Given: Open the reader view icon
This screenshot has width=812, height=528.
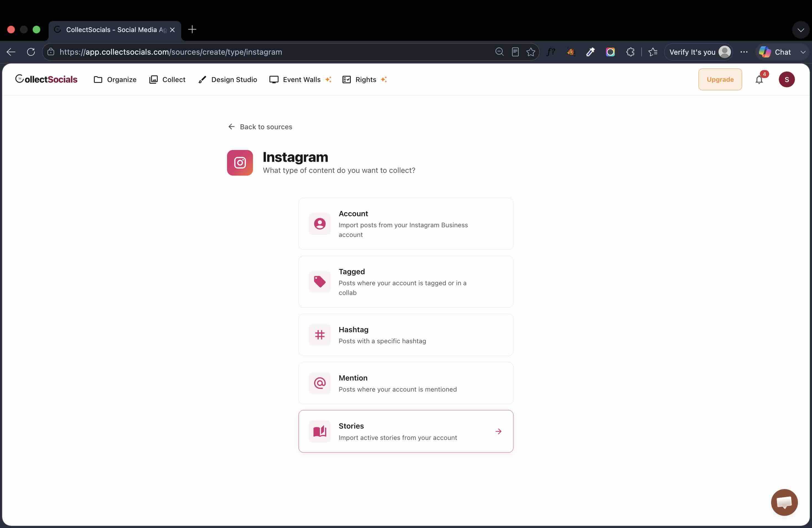Looking at the screenshot, I should [x=515, y=52].
